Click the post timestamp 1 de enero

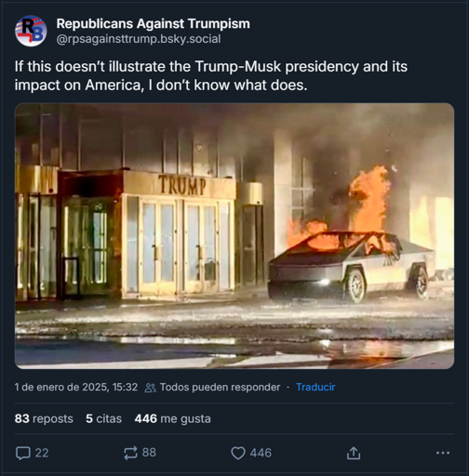click(x=76, y=387)
